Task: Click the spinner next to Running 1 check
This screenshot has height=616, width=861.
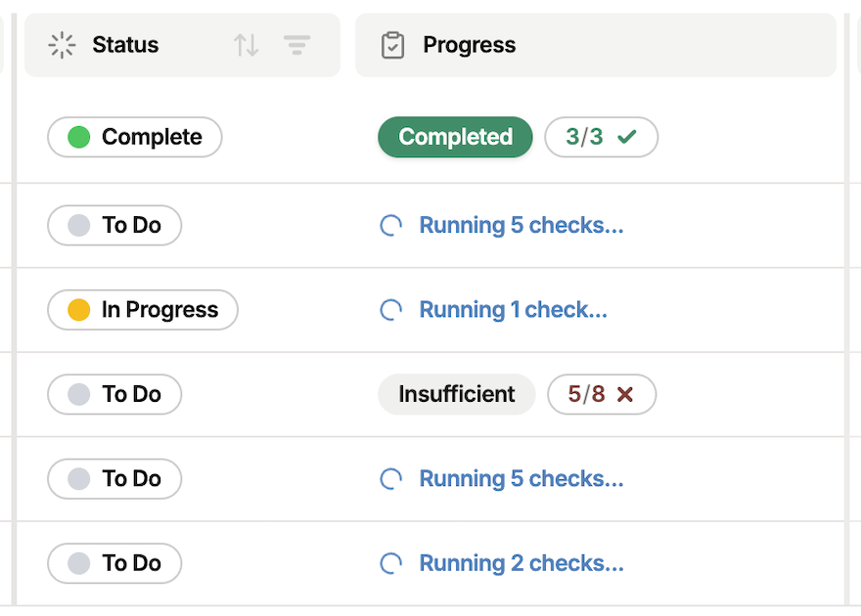Action: pos(390,310)
